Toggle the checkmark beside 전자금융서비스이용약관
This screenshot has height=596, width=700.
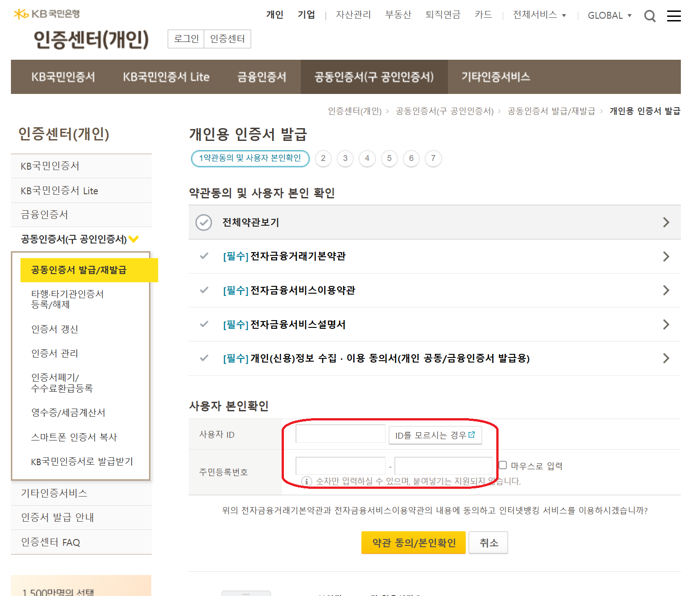coord(203,290)
